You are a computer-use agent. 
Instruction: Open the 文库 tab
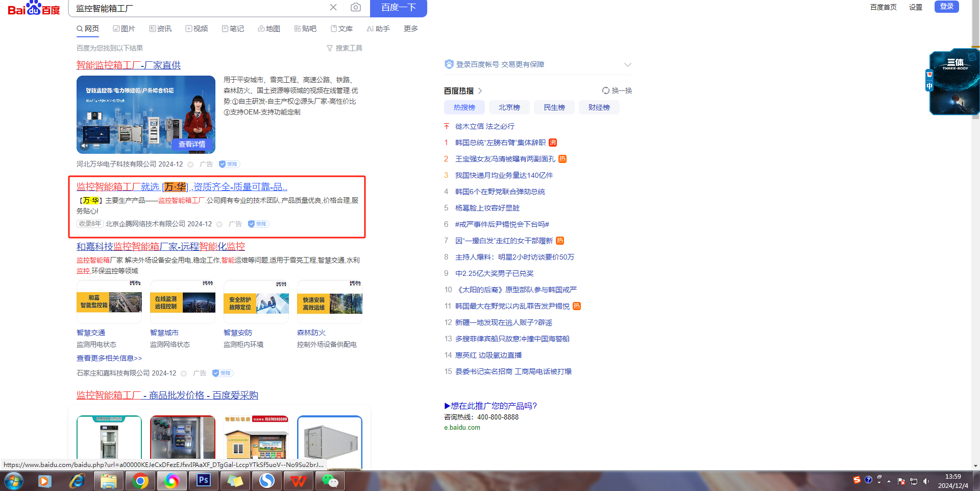click(x=341, y=29)
